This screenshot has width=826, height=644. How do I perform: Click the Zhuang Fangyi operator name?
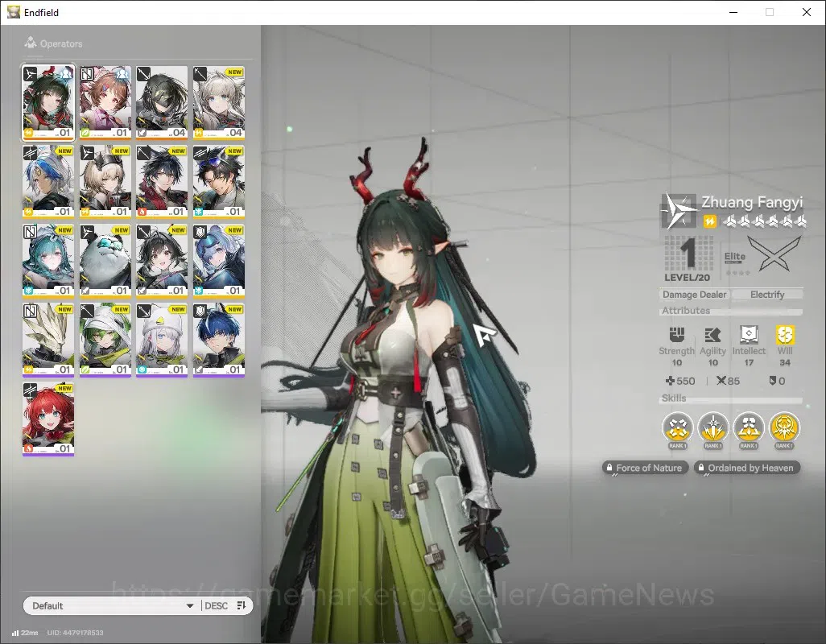click(x=752, y=202)
